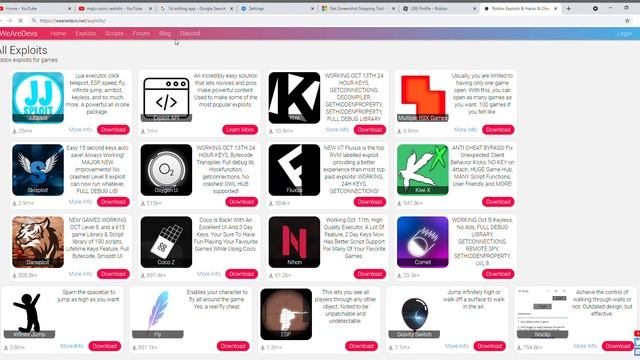Open the Nihon exploit icon

(294, 242)
